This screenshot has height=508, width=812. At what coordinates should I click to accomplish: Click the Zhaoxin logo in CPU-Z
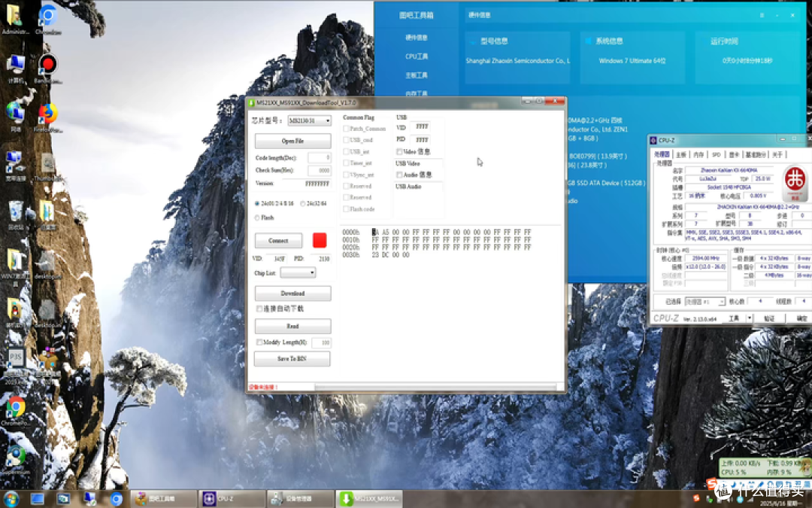click(x=795, y=183)
